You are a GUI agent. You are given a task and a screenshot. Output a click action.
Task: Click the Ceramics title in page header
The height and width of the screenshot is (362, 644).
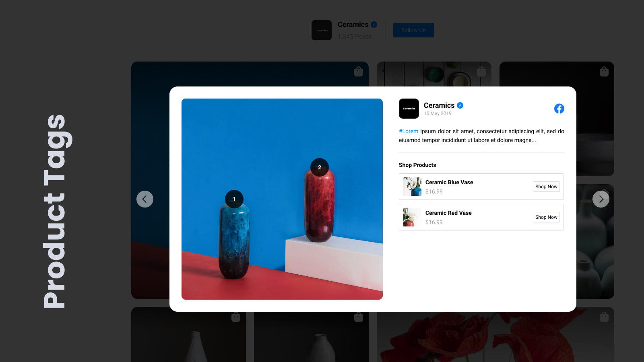[x=353, y=25]
